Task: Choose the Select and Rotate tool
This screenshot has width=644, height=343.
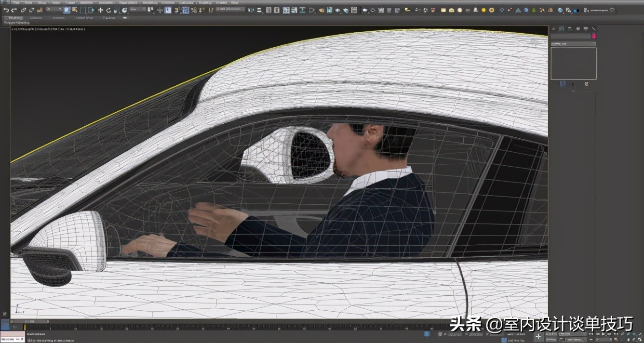Action: (x=108, y=10)
